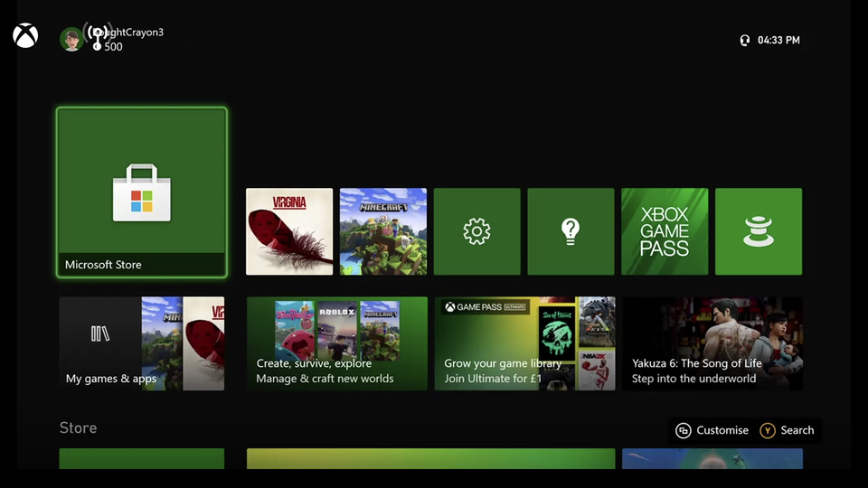The height and width of the screenshot is (488, 868).
Task: Launch the Minecraft game tile
Action: coord(383,231)
